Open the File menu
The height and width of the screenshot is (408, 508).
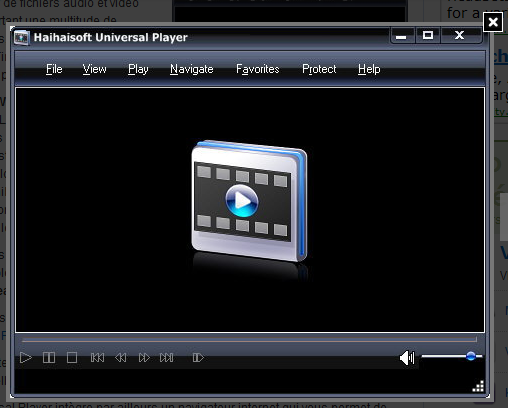(54, 69)
